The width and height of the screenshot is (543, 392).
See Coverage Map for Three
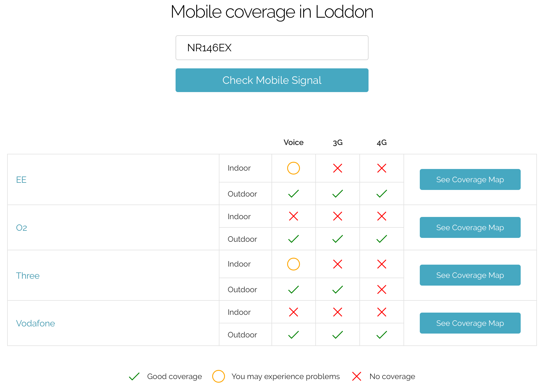470,275
